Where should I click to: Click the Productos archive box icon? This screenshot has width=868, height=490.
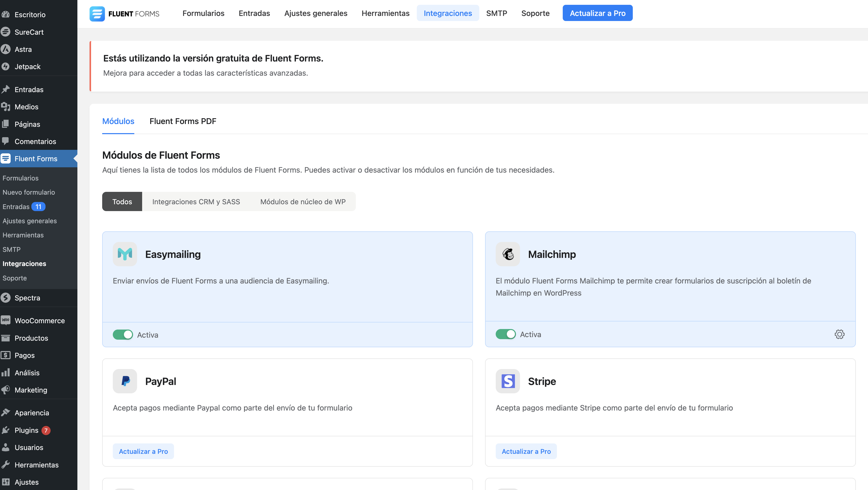(x=5, y=338)
